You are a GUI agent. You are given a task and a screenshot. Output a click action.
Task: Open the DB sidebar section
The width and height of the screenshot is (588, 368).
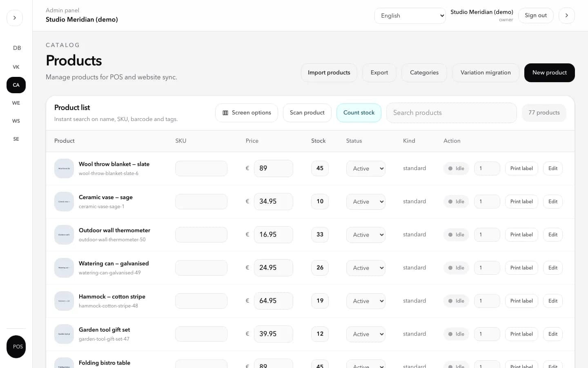click(16, 48)
